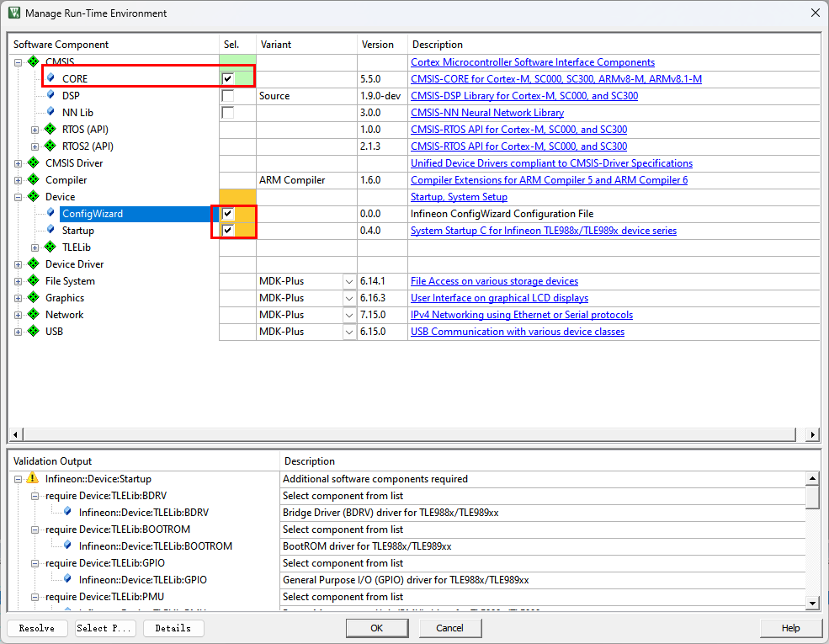The image size is (829, 644).
Task: Select the Infineon::Device:TLELib:GPIO validation row
Action: 143,580
